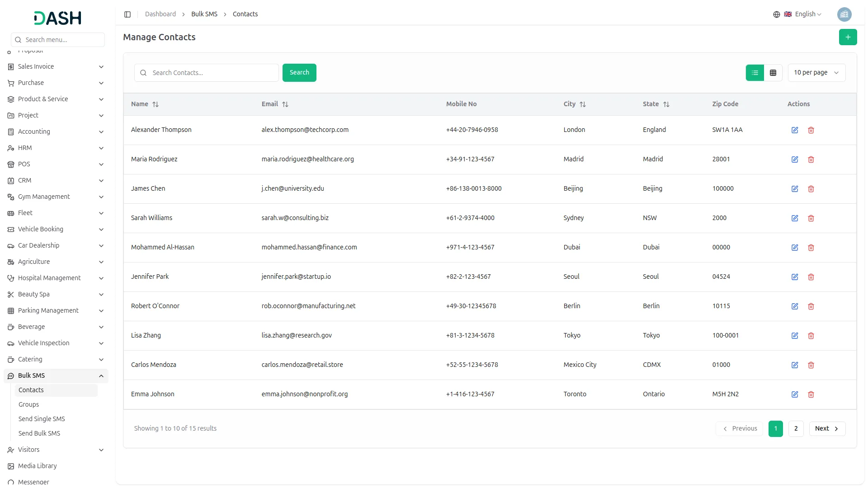The height and width of the screenshot is (488, 868).
Task: Expand the HRM menu
Action: [x=56, y=148]
